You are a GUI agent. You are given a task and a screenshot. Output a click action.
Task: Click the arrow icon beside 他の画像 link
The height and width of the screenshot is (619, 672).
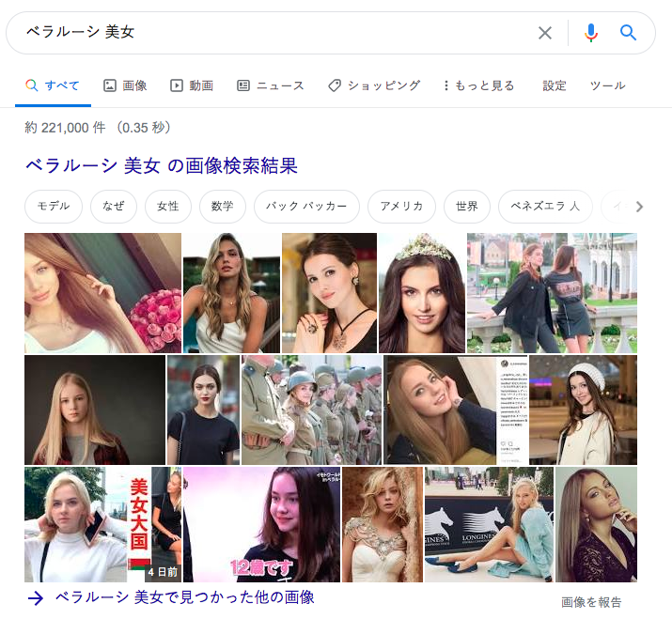pos(35,597)
